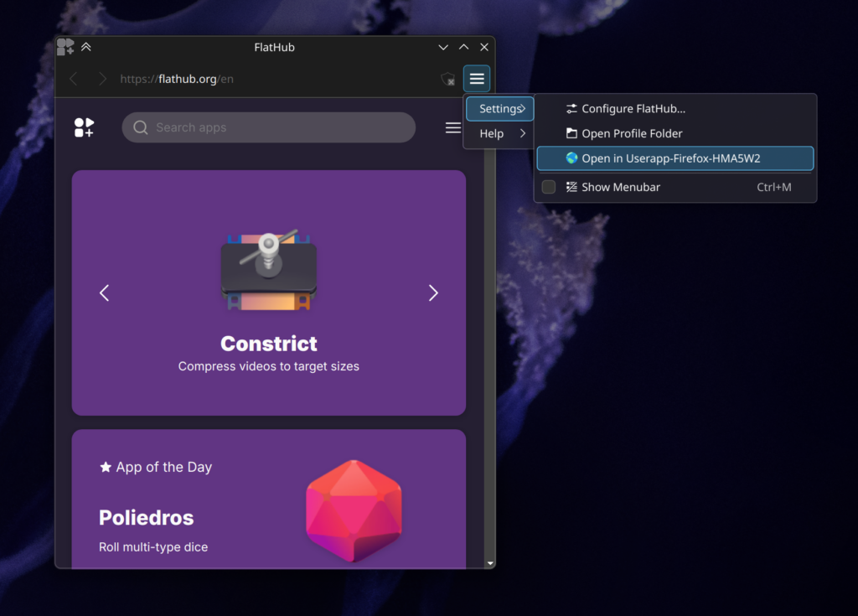The height and width of the screenshot is (616, 858).
Task: Click the window app icon in title bar
Action: coord(65,47)
